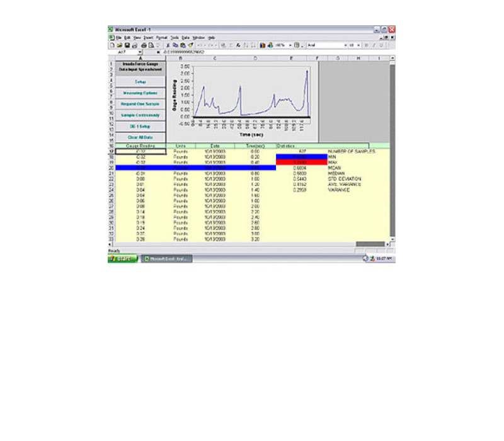Open the Chart Wizard icon
This screenshot has height=441, width=504.
pos(263,45)
